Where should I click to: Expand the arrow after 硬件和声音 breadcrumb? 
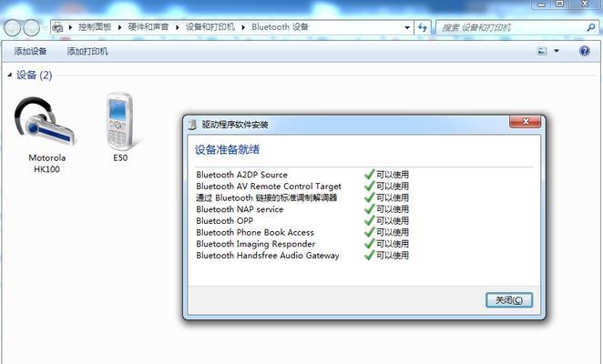point(178,27)
